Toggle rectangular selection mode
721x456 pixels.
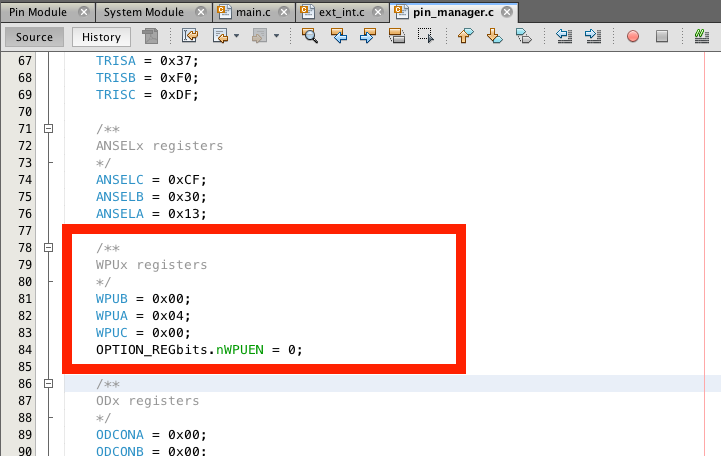coord(426,36)
